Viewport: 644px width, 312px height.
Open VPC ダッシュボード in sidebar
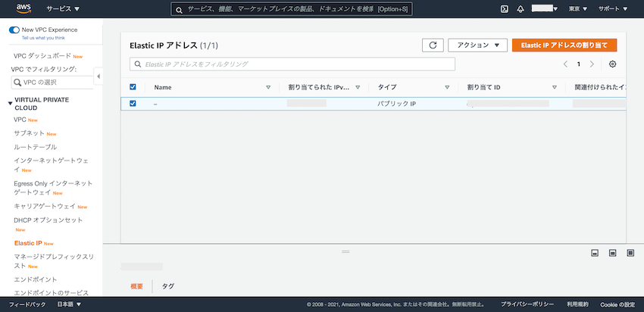(x=42, y=56)
